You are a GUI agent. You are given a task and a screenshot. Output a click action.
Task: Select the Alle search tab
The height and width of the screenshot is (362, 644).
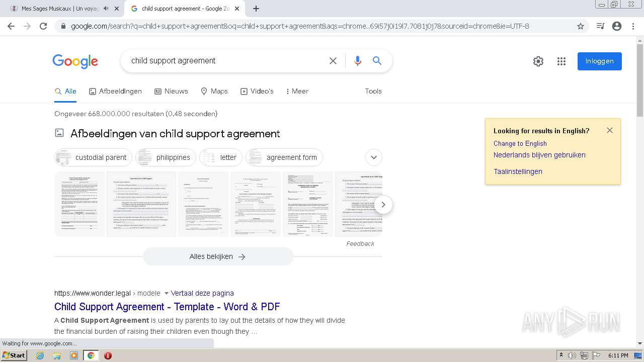pos(65,91)
